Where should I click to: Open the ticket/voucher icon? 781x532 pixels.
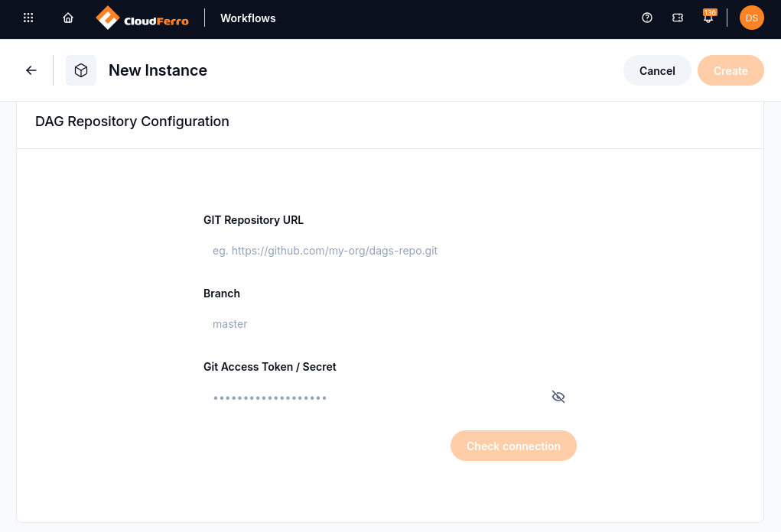click(678, 18)
